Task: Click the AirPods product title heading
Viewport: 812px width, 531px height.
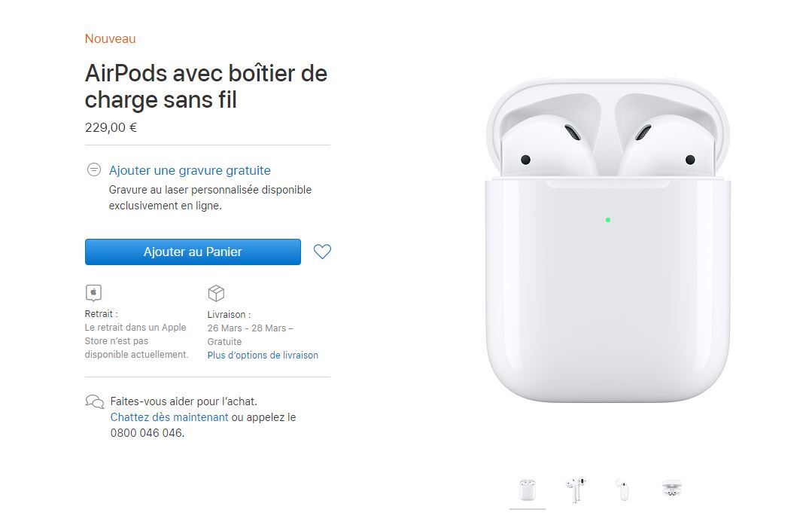Action: click(206, 87)
